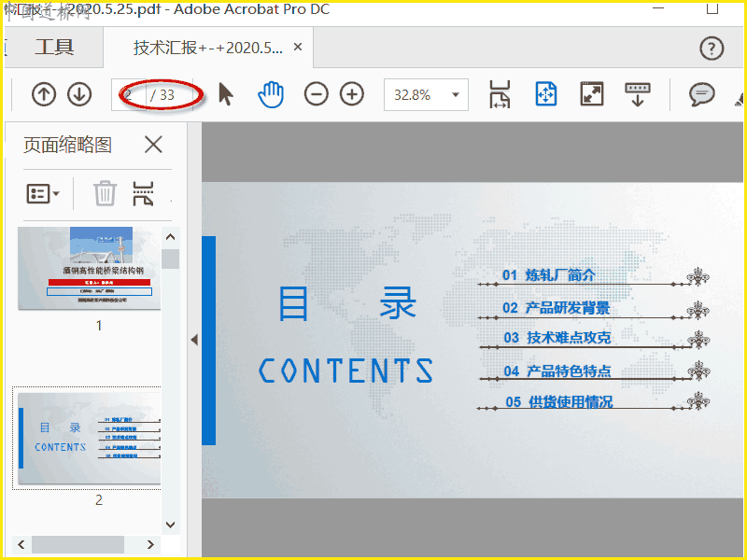Select the 技术汇报+-+2020.5... document tab
747x560 pixels.
pyautogui.click(x=207, y=48)
